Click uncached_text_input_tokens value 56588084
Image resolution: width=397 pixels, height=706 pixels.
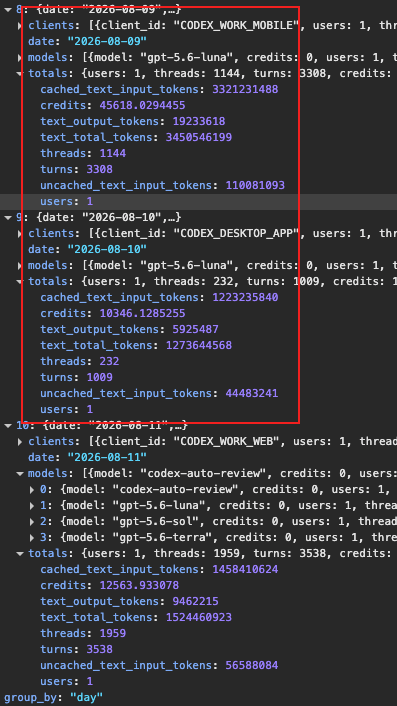pos(252,665)
